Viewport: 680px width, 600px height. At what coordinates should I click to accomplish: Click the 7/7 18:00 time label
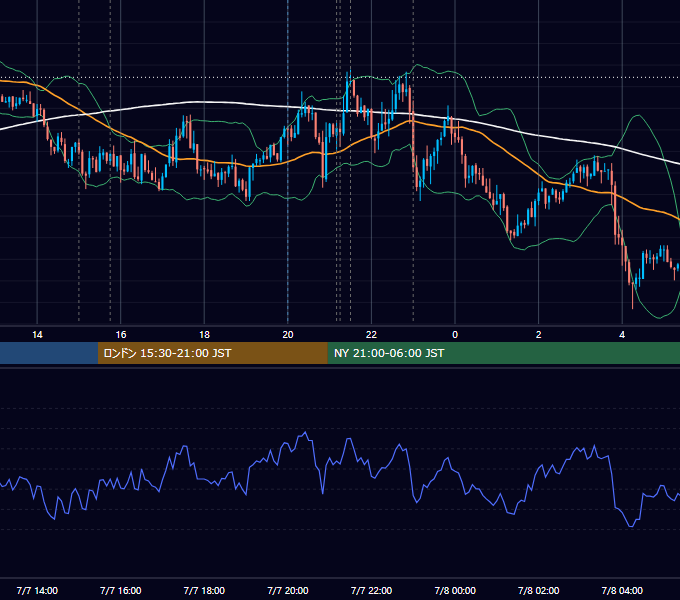pos(204,590)
